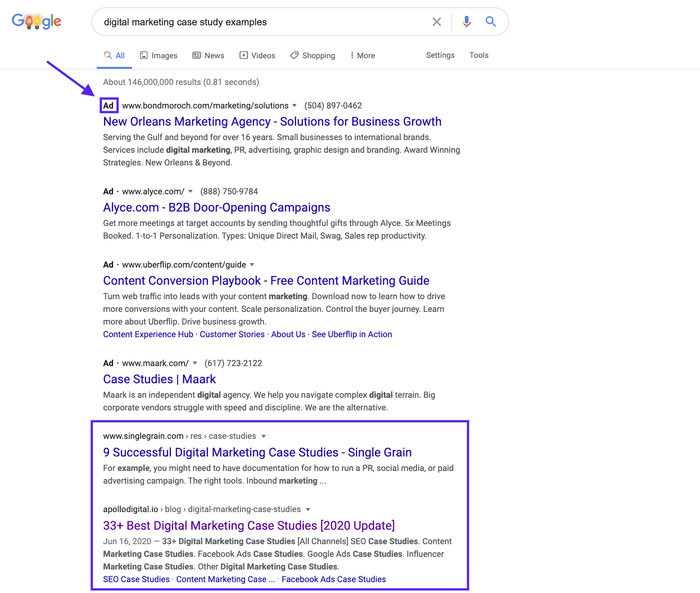Expand dropdown arrow beside singlegrain.com URL
Screen dimensions: 700x593
tap(264, 436)
